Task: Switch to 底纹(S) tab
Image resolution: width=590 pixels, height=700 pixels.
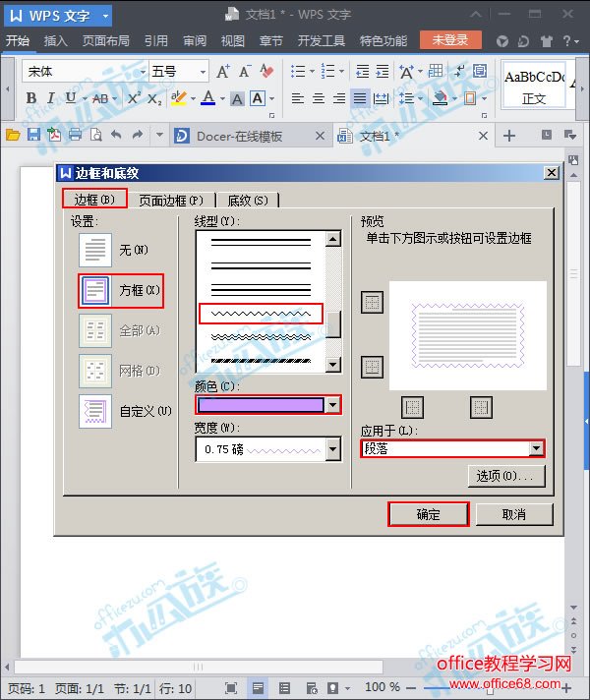Action: click(x=248, y=201)
